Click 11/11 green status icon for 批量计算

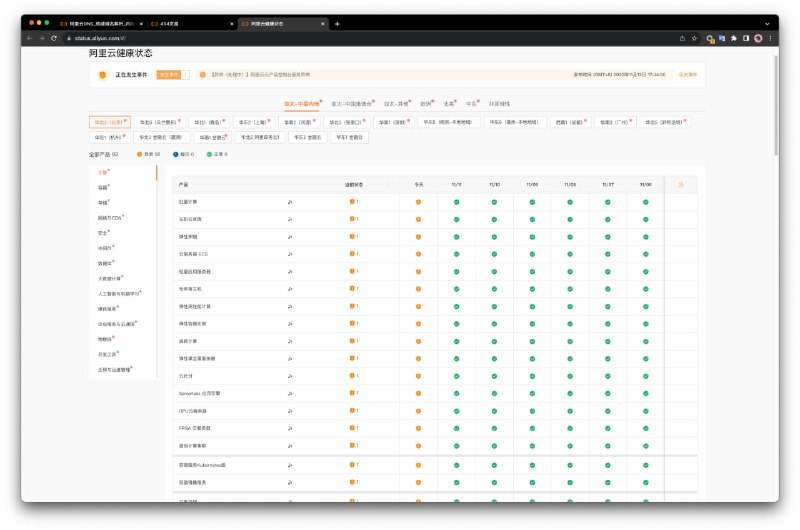pos(457,202)
